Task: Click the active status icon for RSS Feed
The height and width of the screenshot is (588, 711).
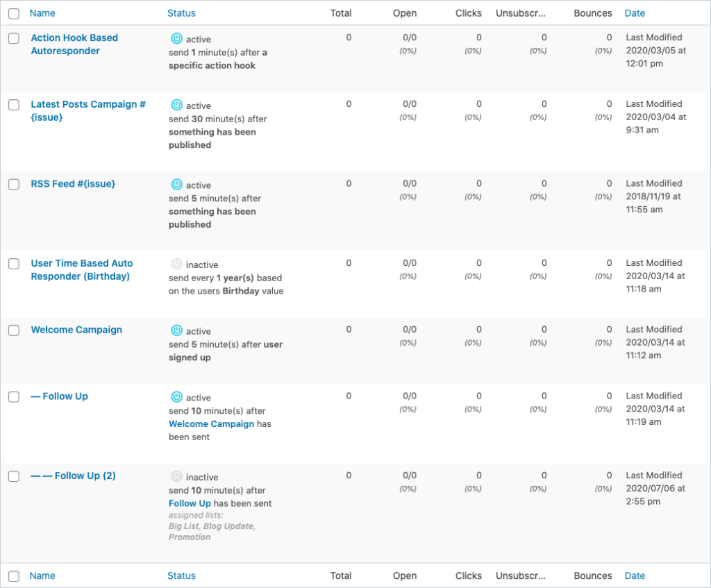Action: point(176,185)
